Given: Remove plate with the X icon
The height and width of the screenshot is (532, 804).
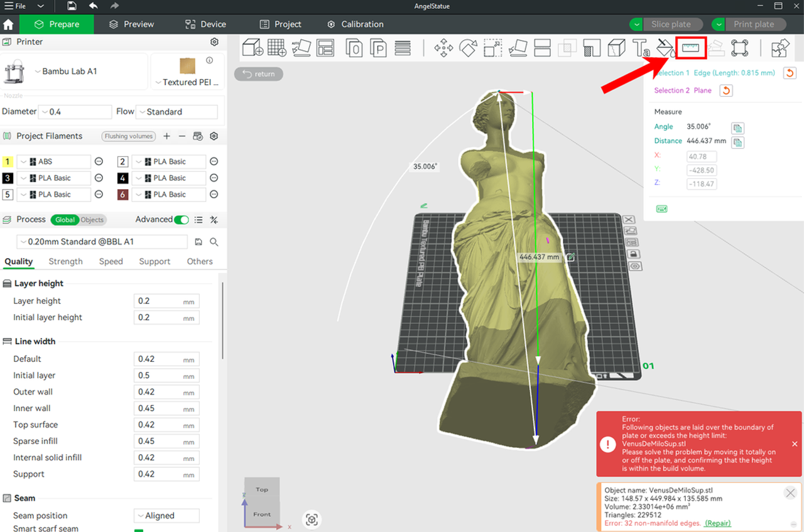Looking at the screenshot, I should tap(629, 219).
